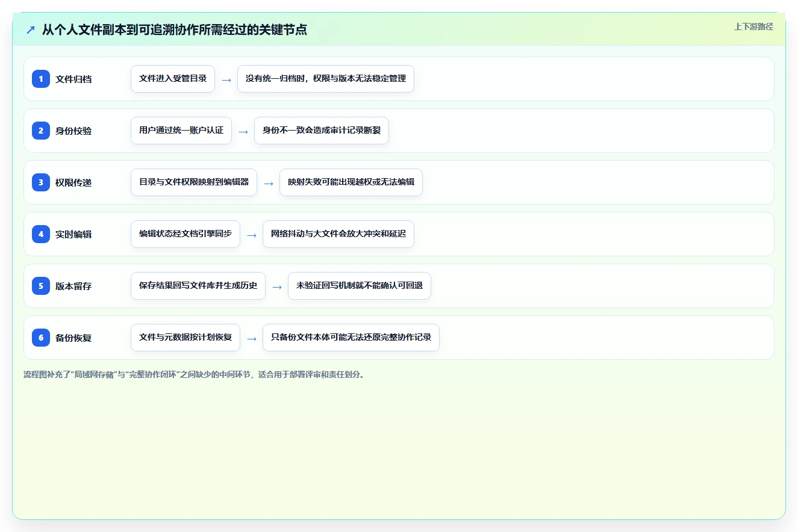Click the footer note starting with 流程图补充了

pos(194,374)
